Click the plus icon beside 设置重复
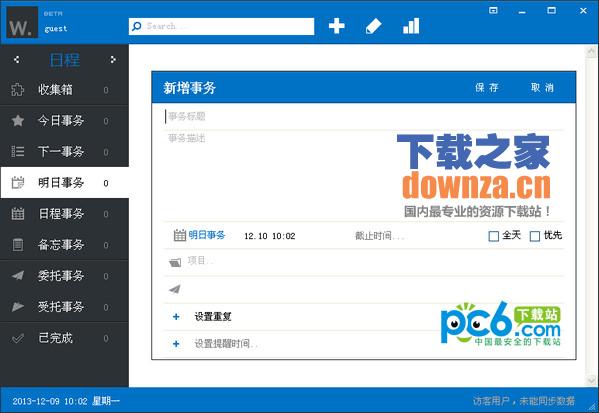Viewport: 599px width, 413px height. coord(176,316)
